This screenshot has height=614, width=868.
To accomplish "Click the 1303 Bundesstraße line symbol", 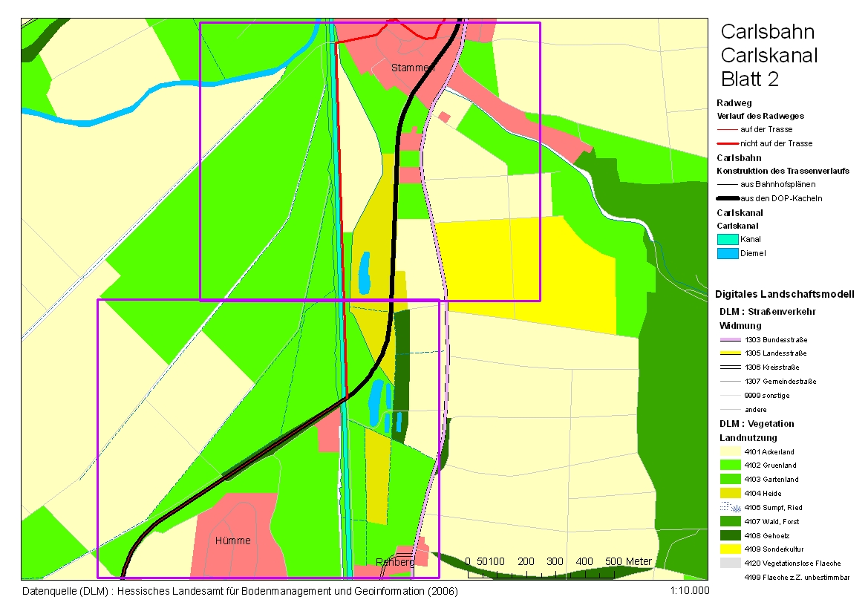I will 731,339.
